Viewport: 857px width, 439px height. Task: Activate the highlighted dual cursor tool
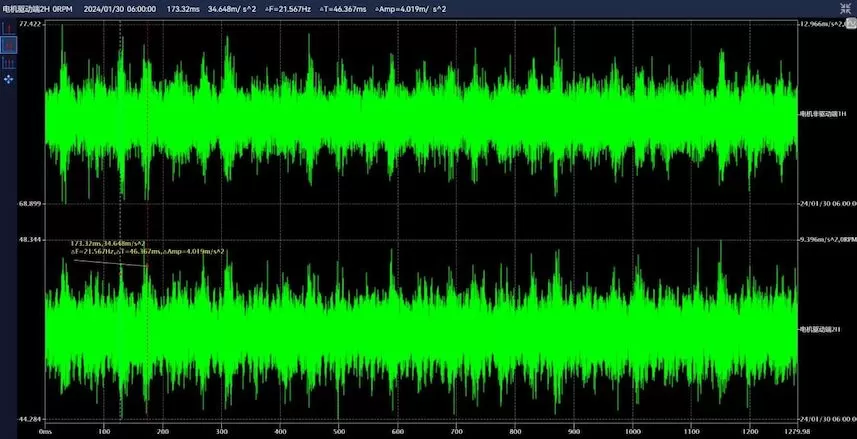pyautogui.click(x=10, y=45)
